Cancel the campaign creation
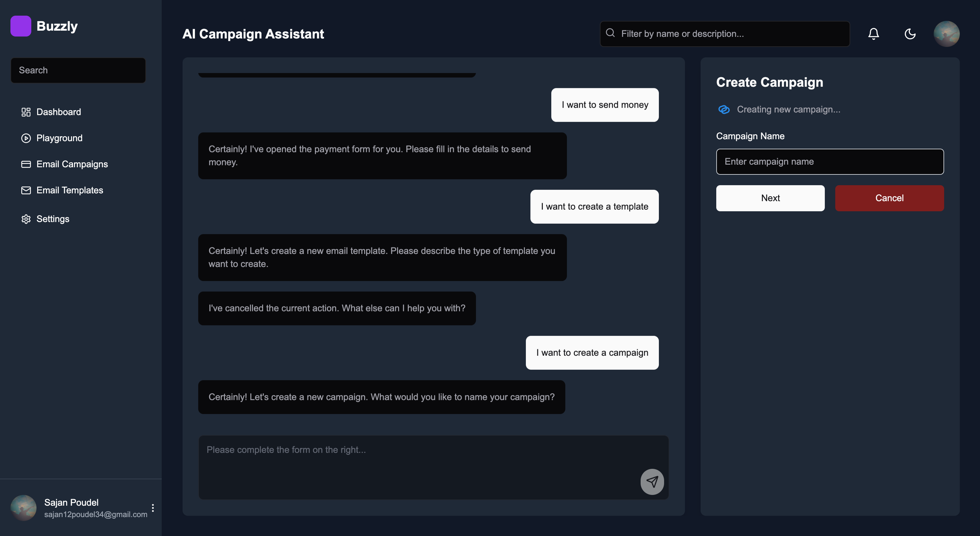 889,198
